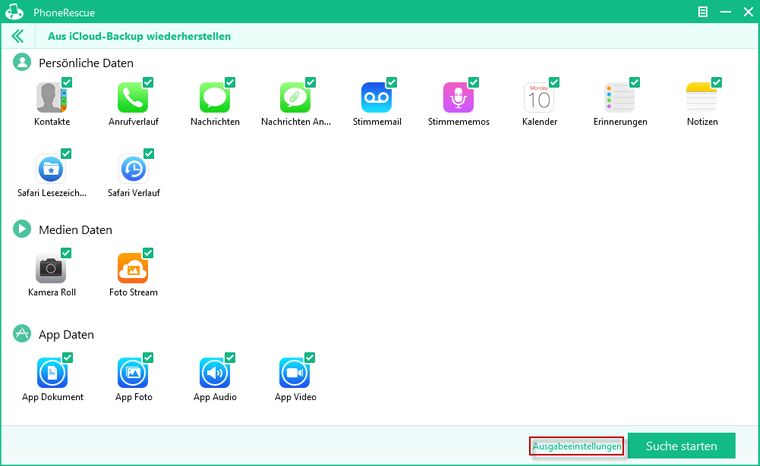Toggle the Safari Verlauf checkbox
The height and width of the screenshot is (466, 760).
tap(149, 154)
